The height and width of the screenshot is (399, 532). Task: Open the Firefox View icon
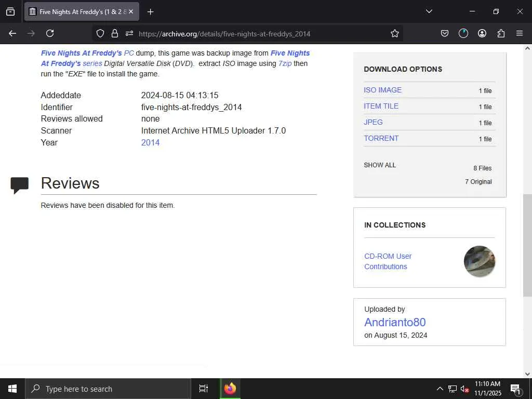(10, 11)
